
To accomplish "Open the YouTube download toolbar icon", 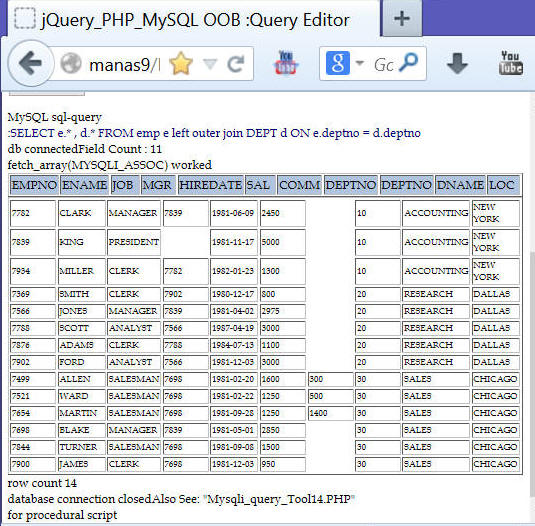I will (286, 63).
